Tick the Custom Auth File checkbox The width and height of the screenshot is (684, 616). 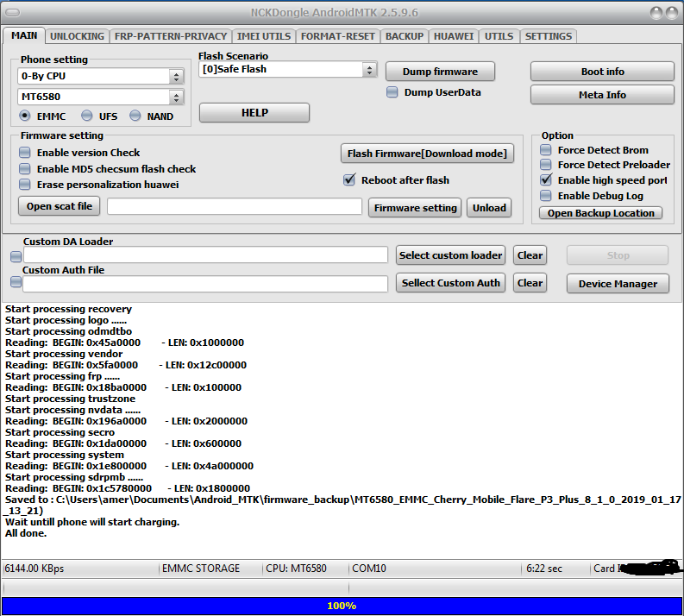16,282
